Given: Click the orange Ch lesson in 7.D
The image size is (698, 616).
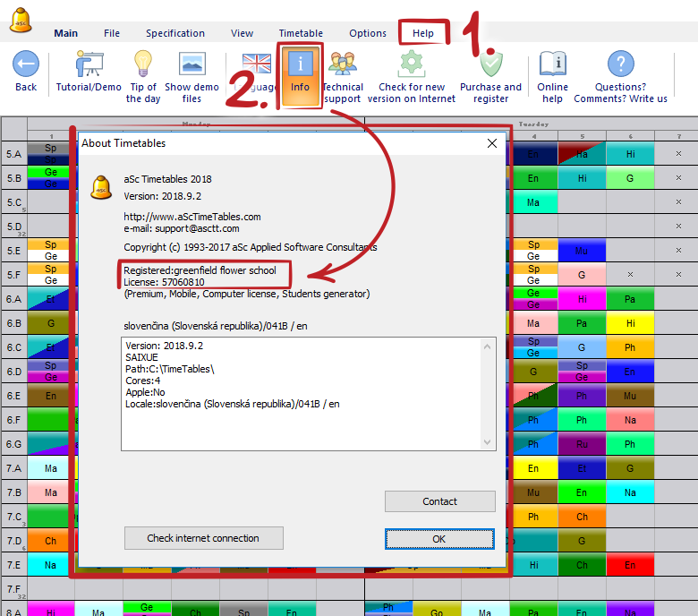Looking at the screenshot, I should [50, 541].
